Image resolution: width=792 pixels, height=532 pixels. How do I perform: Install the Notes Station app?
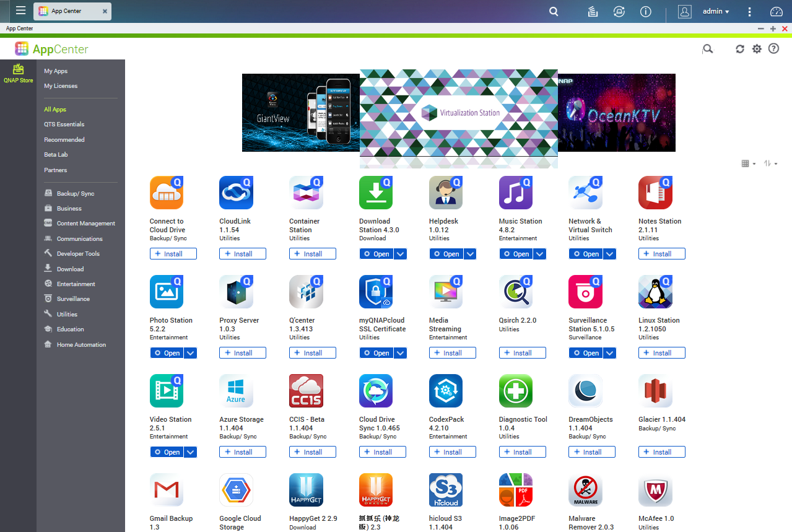tap(662, 254)
